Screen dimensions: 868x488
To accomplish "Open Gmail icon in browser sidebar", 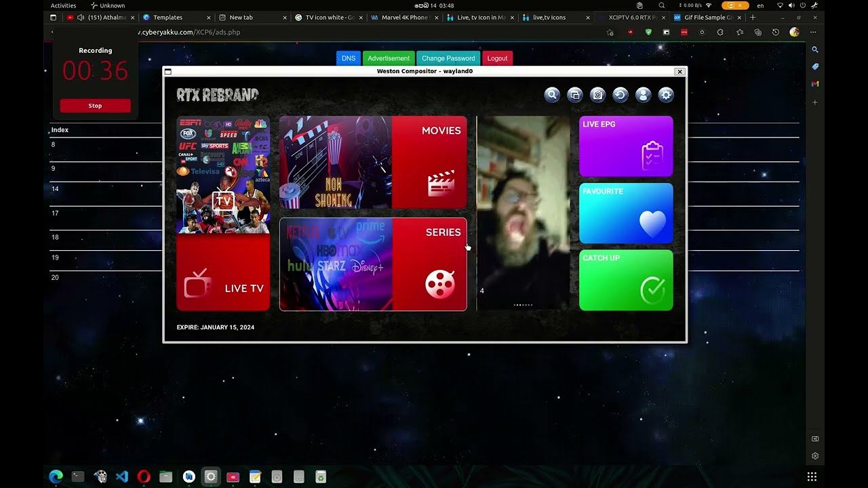I will (x=815, y=84).
